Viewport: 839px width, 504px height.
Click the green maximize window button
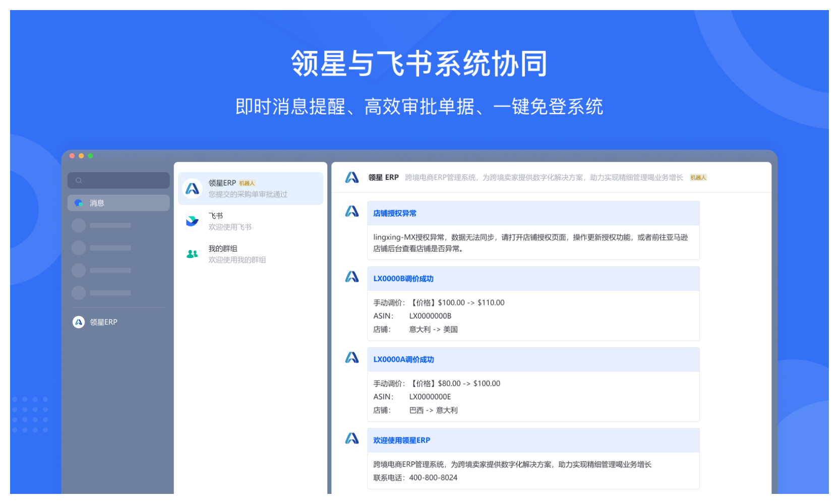[x=90, y=156]
